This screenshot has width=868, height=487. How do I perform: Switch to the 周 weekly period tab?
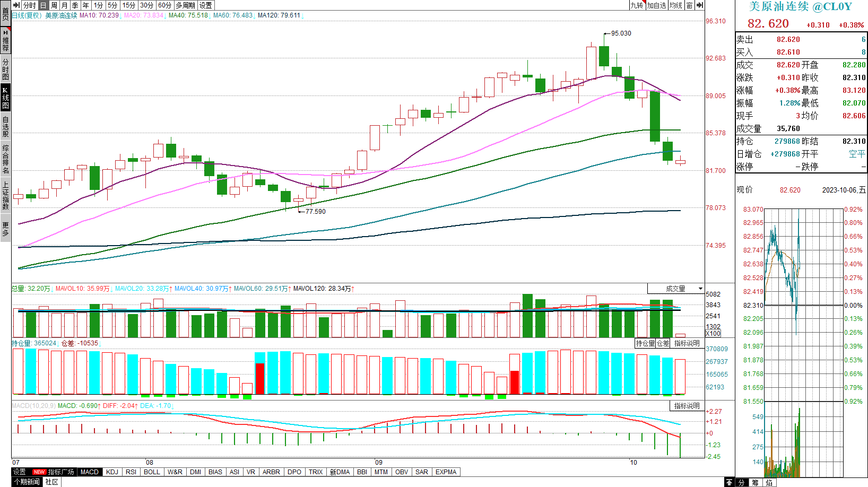tap(54, 5)
